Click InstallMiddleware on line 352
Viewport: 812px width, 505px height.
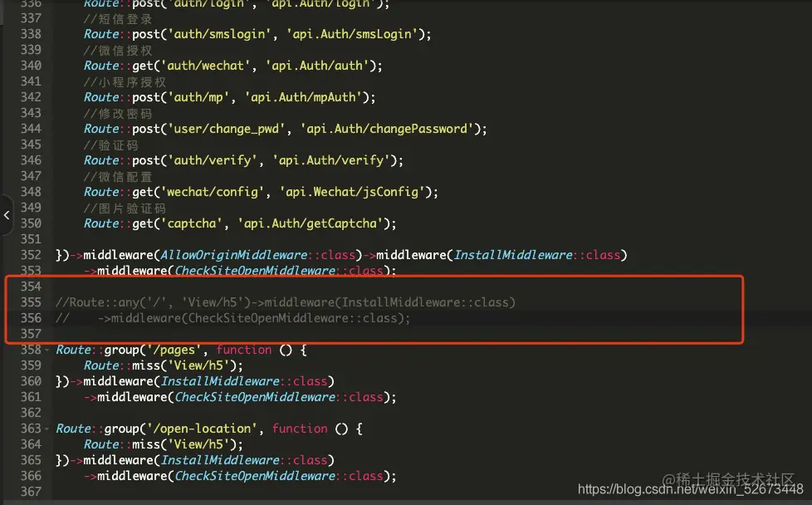click(513, 255)
